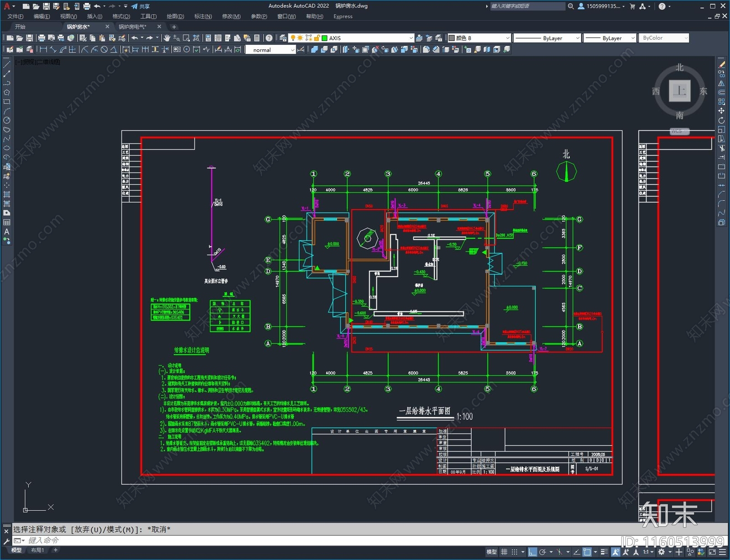The width and height of the screenshot is (730, 560).
Task: Open the ByColor plot style dropdown
Action: (686, 38)
